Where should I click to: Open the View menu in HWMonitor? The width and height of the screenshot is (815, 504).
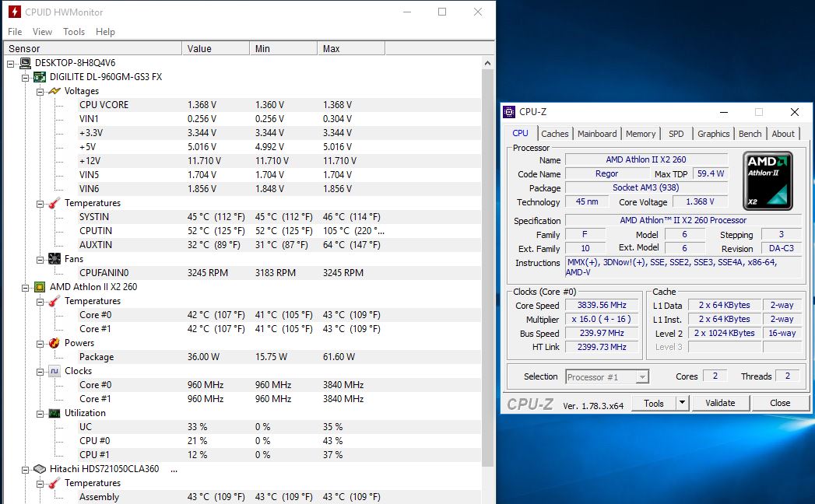[x=42, y=32]
